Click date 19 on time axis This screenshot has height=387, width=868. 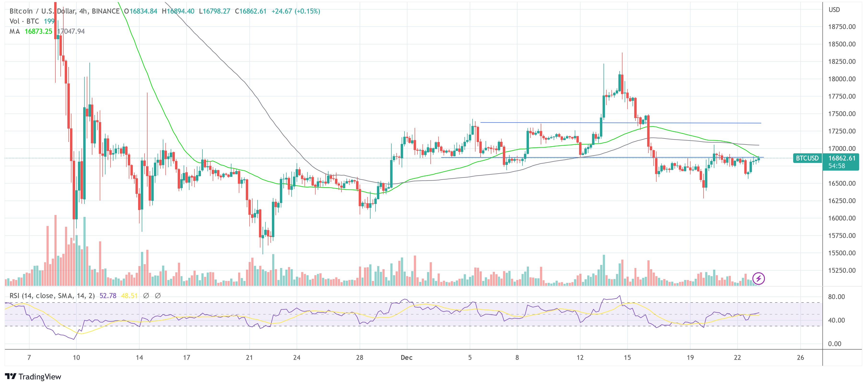tap(690, 358)
